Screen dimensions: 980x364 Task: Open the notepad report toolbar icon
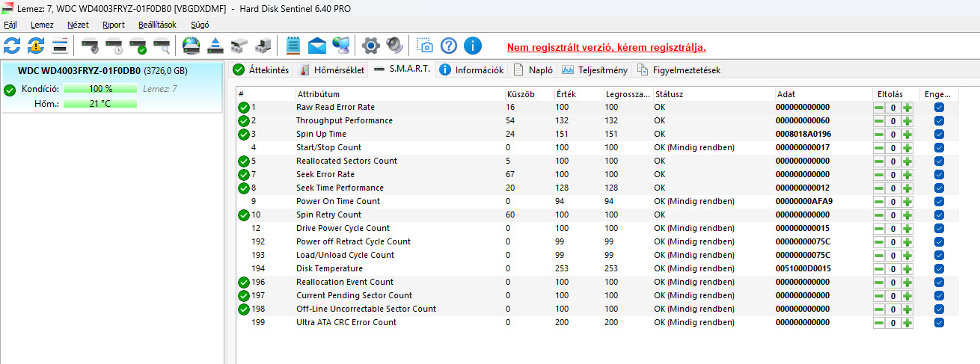pos(293,46)
